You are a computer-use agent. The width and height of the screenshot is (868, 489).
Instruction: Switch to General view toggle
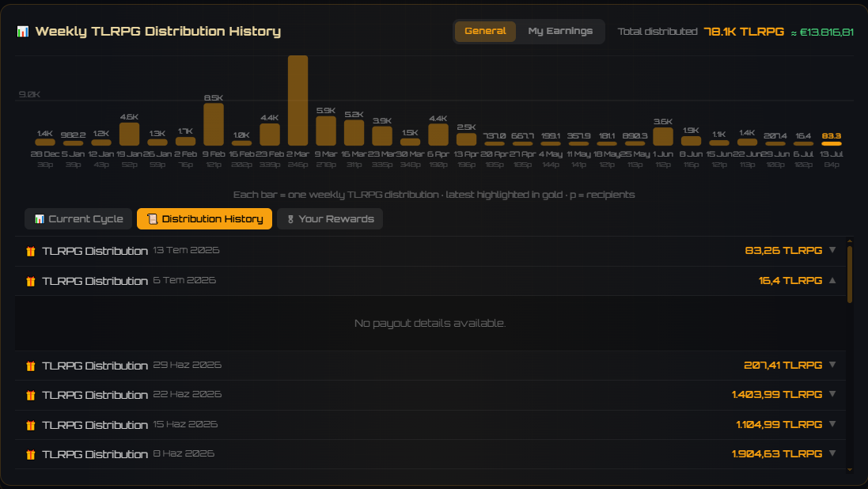(485, 31)
